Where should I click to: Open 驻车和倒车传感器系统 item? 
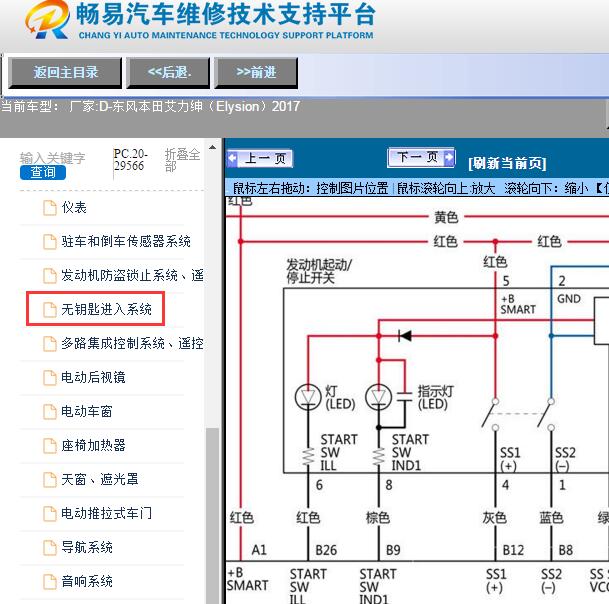[x=126, y=242]
